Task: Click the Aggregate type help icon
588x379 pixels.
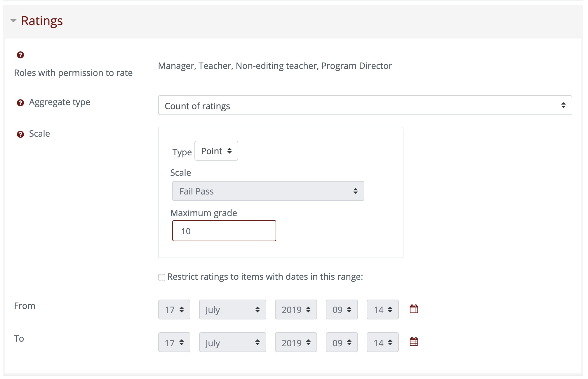Action: point(20,103)
